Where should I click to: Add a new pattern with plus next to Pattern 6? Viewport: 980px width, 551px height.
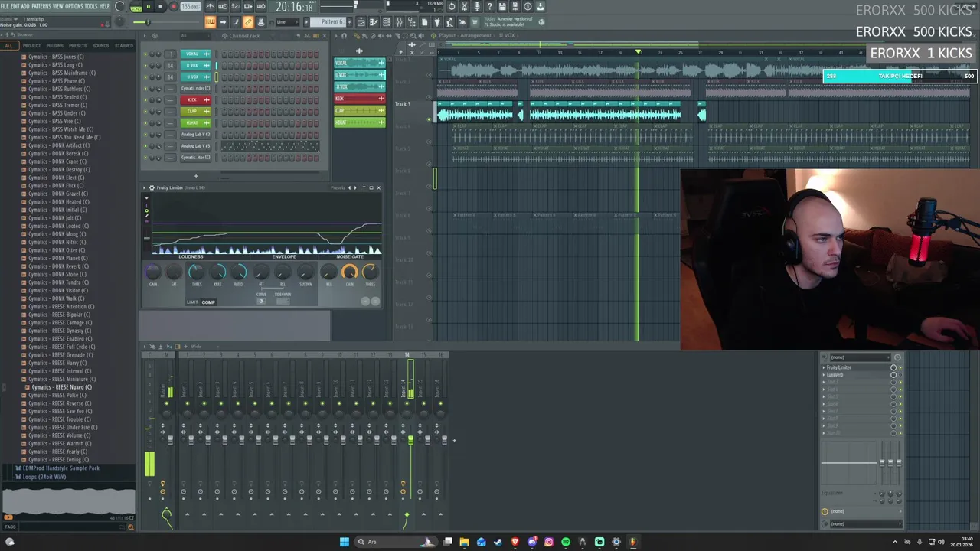point(348,22)
